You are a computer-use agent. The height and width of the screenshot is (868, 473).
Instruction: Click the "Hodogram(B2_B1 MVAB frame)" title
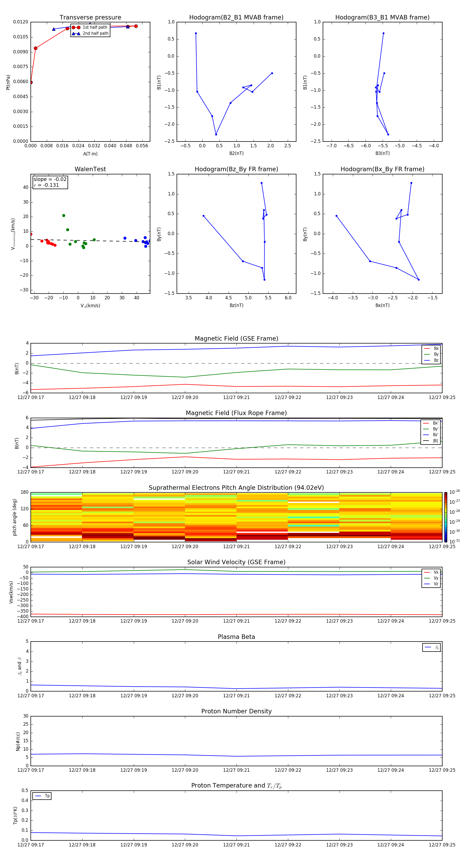236,17
